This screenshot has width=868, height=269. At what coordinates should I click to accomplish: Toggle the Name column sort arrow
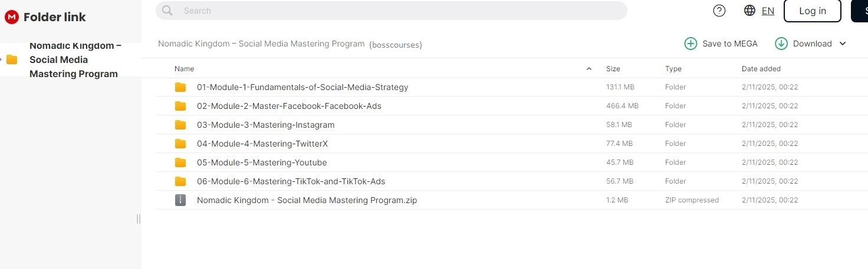coord(589,69)
